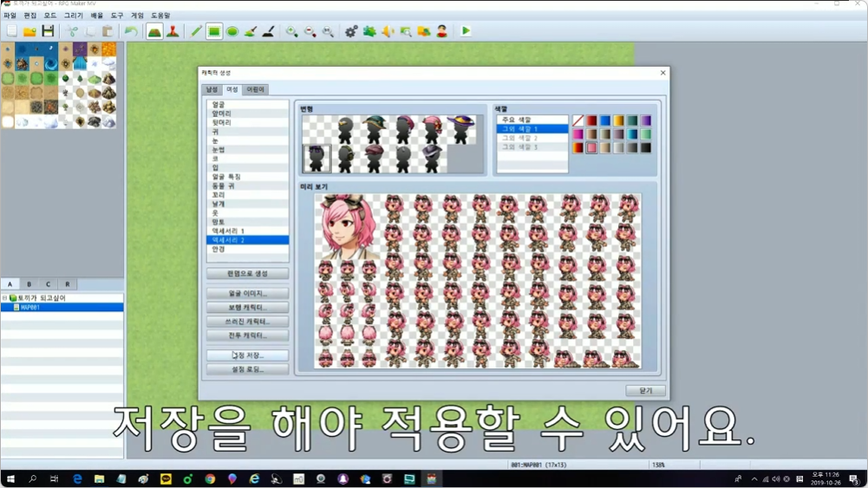Select 눈썹 in the parts list
868x488 pixels.
(x=247, y=150)
